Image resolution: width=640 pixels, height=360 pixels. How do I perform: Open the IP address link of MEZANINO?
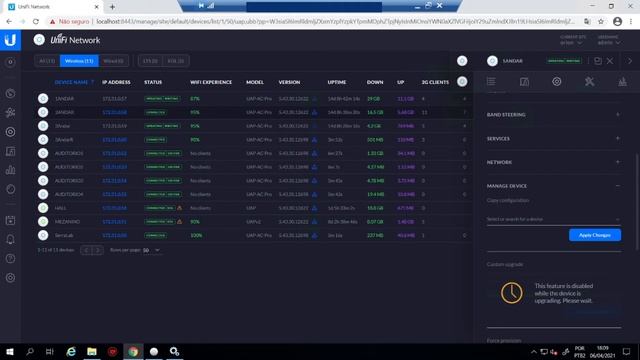(114, 222)
